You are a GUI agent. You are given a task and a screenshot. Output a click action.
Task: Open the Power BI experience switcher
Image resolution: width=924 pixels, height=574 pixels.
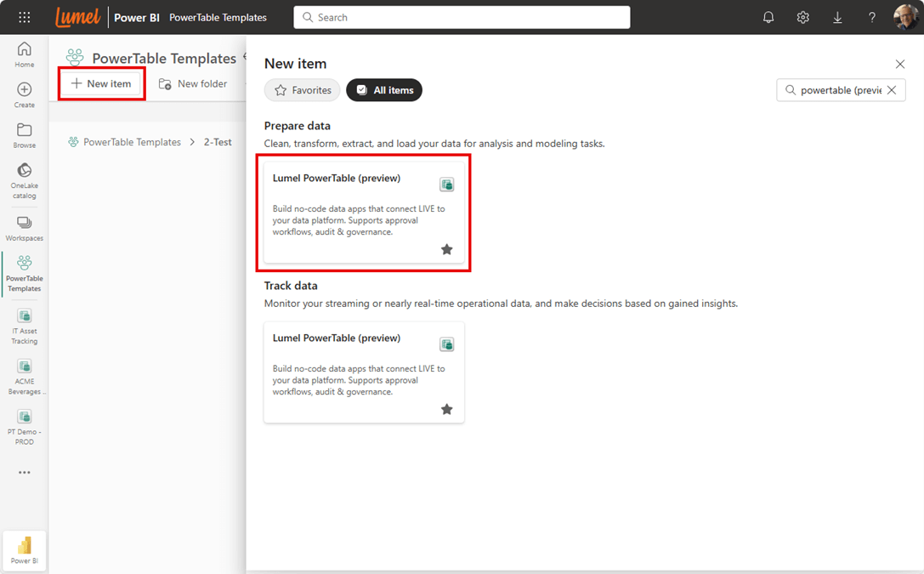(x=25, y=549)
